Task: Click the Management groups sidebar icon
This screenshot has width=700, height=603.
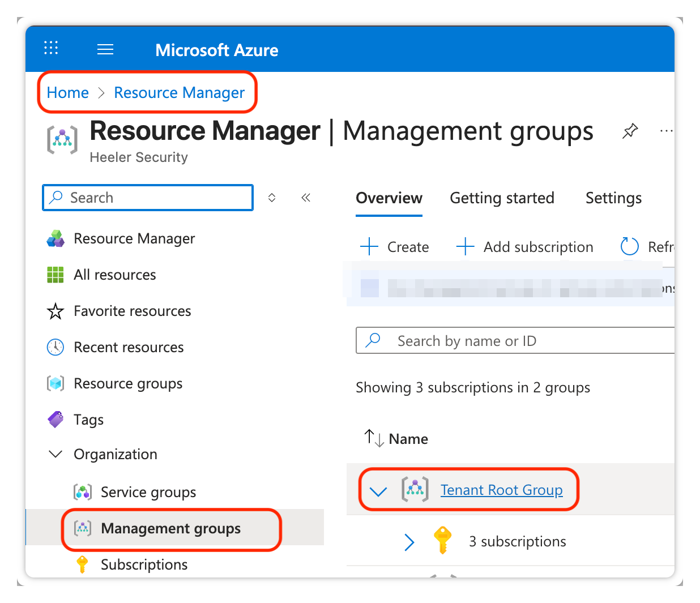Action: point(83,528)
